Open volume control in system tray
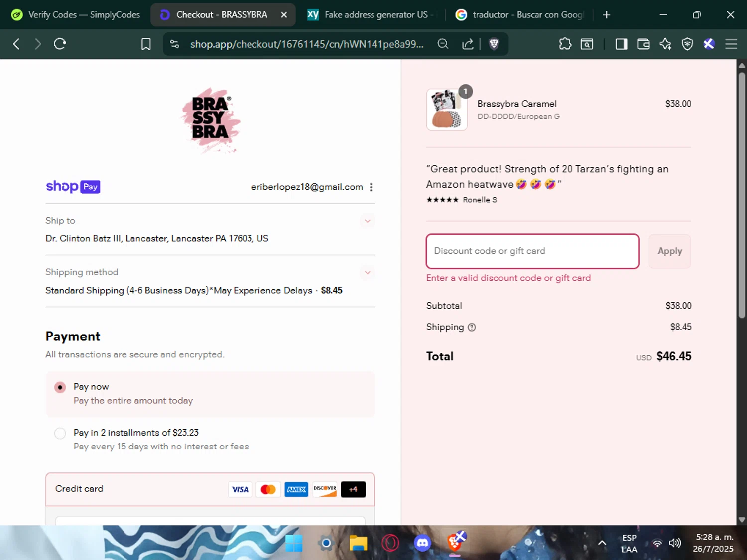747x560 pixels. [x=675, y=543]
